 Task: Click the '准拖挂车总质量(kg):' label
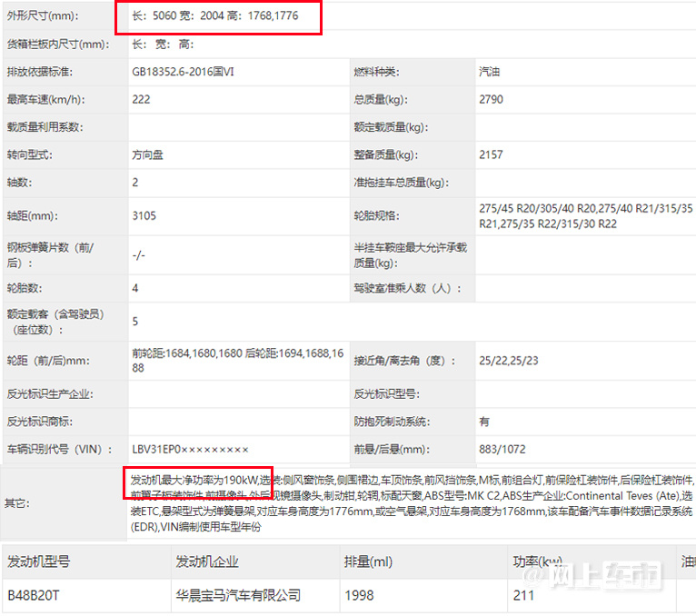(402, 183)
